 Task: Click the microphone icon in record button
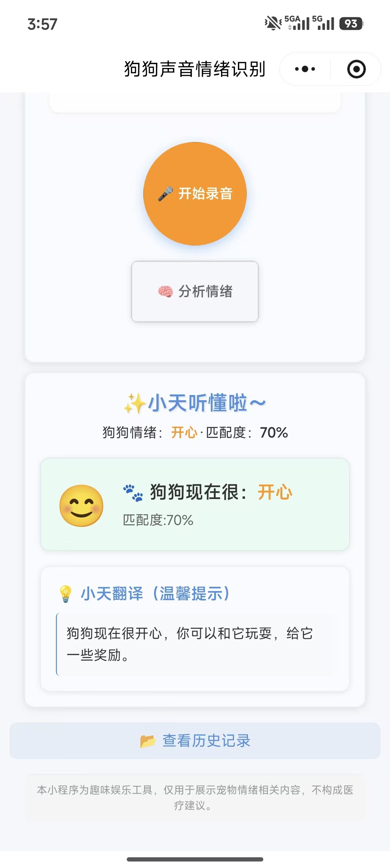click(166, 194)
